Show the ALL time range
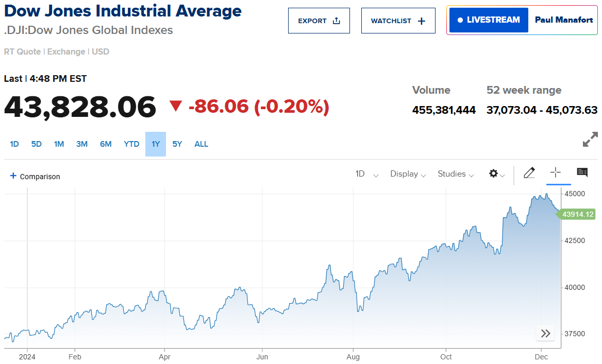Viewport: 602px width, 364px height. pyautogui.click(x=201, y=144)
